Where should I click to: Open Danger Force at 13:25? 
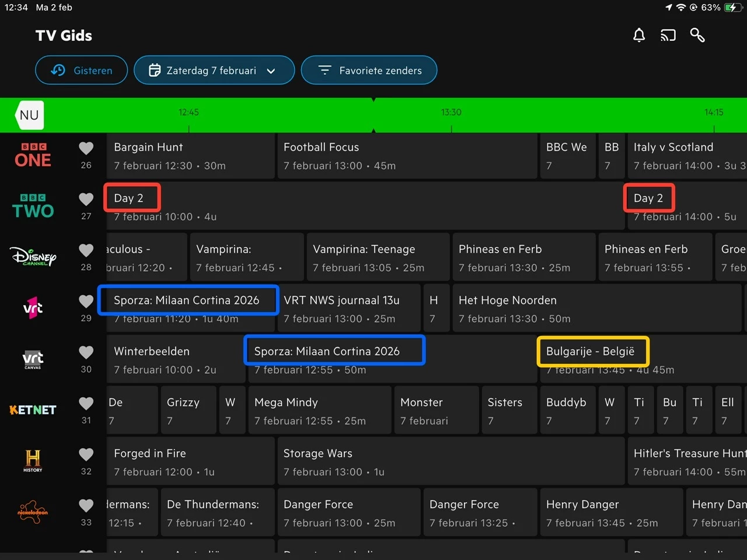(480, 513)
